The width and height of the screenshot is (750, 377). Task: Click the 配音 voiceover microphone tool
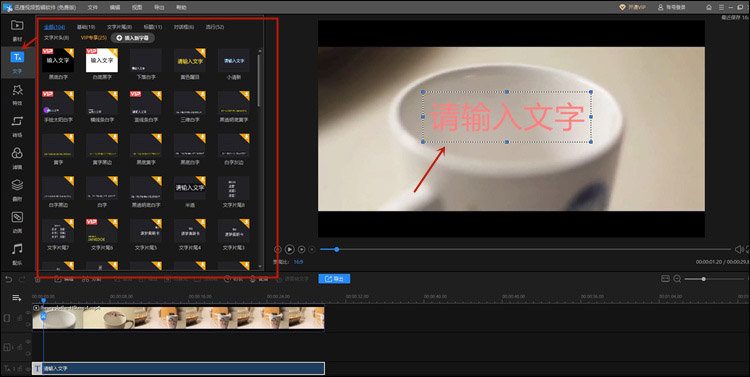click(x=259, y=279)
